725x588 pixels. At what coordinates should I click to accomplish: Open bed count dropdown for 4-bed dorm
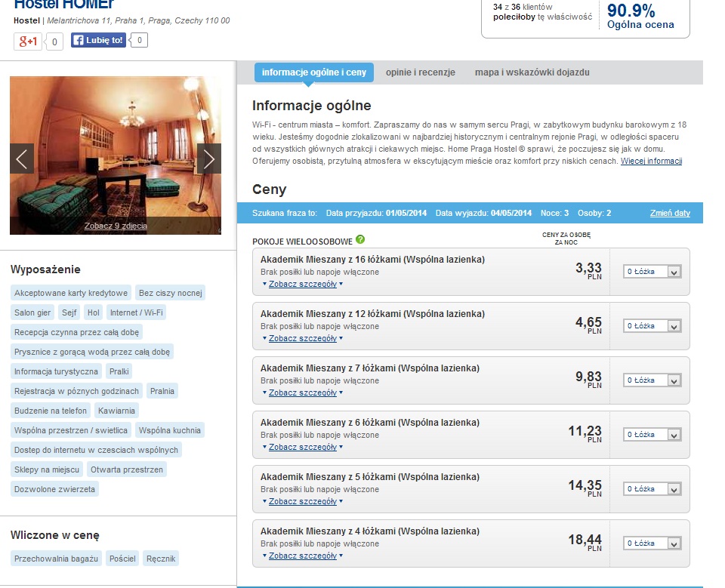652,543
